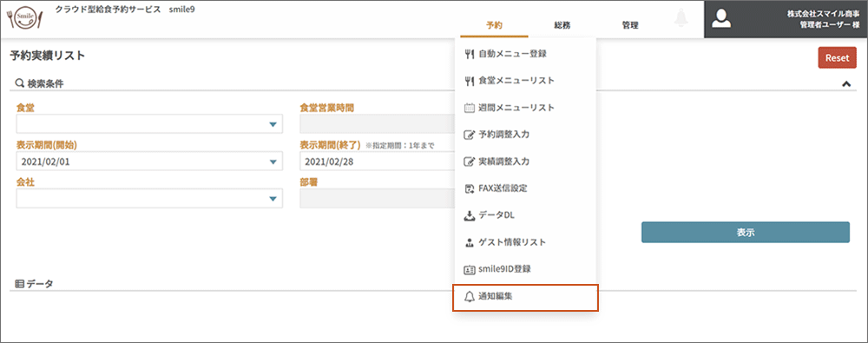Open ゲスト情報リスト menu entry
Viewport: 868px width, 343px height.
point(525,242)
